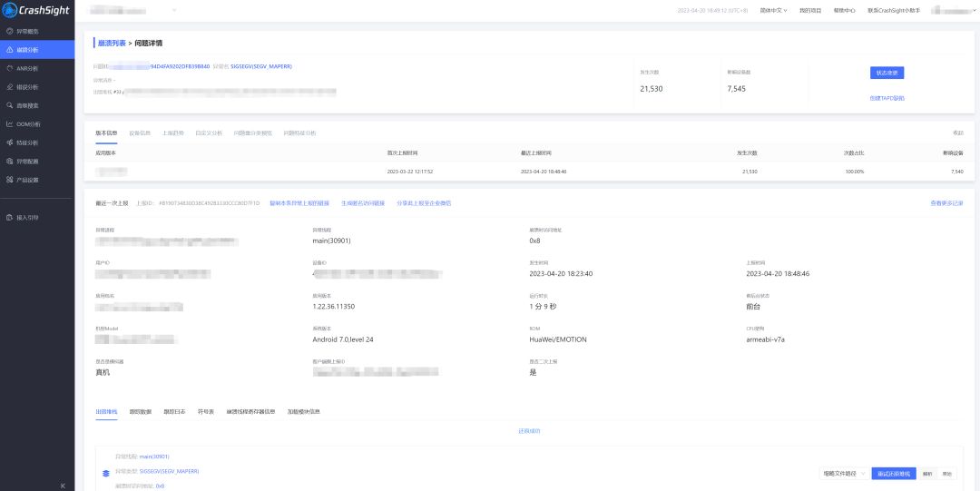Screen dimensions: 980x491
Task: Click 分享此上报至企业微信 link
Action: click(424, 203)
